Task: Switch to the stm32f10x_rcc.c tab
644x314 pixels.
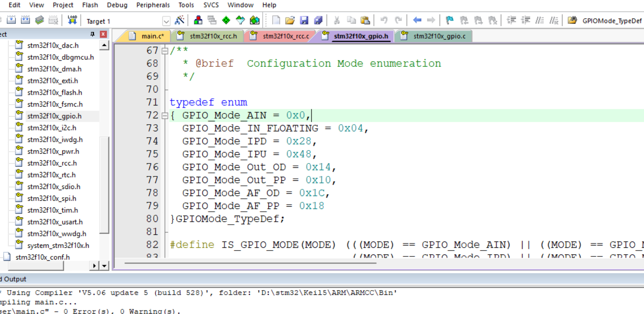Action: (281, 36)
